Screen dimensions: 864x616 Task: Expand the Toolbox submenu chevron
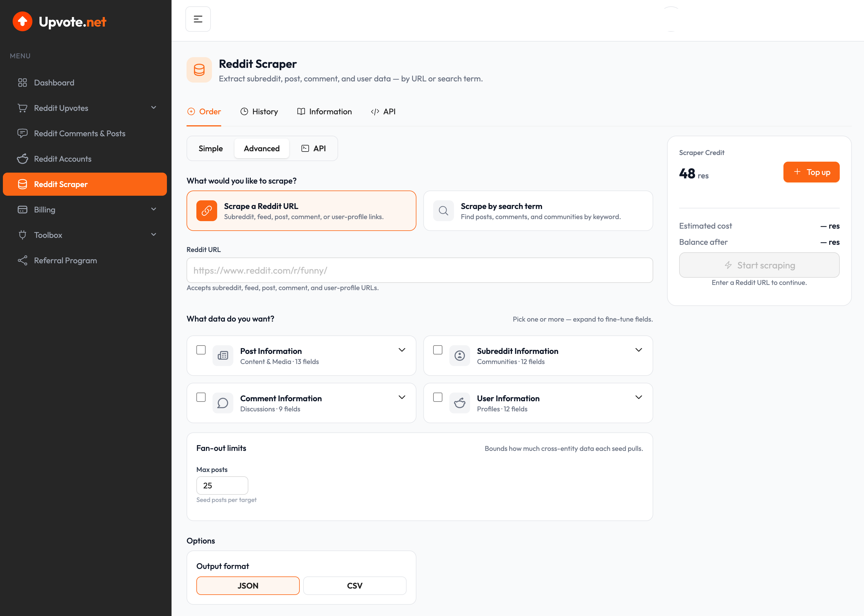point(154,235)
